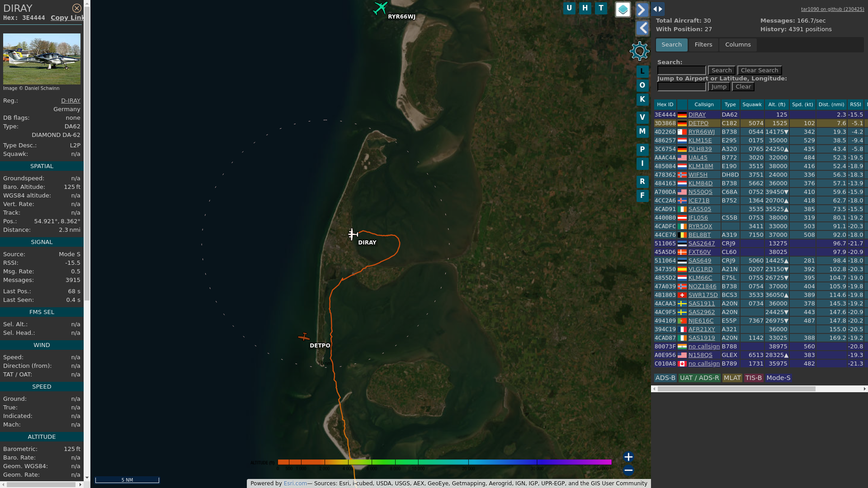Click the Clear Search button

coord(759,70)
